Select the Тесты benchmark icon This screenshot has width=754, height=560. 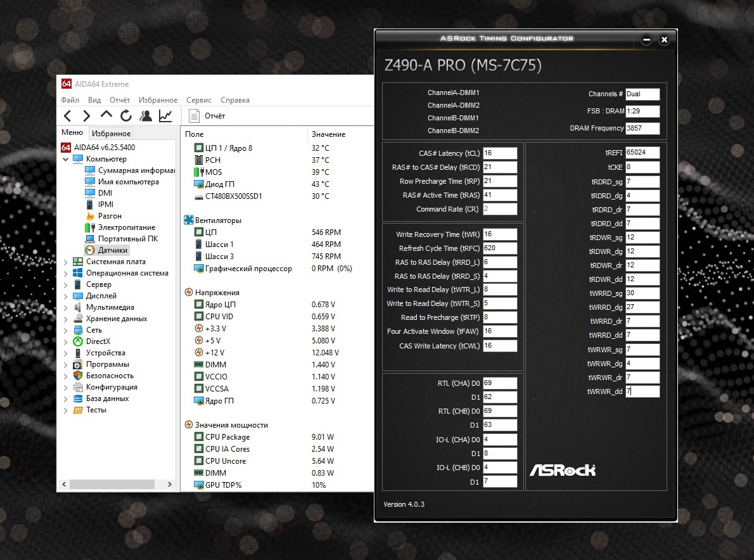coord(78,410)
